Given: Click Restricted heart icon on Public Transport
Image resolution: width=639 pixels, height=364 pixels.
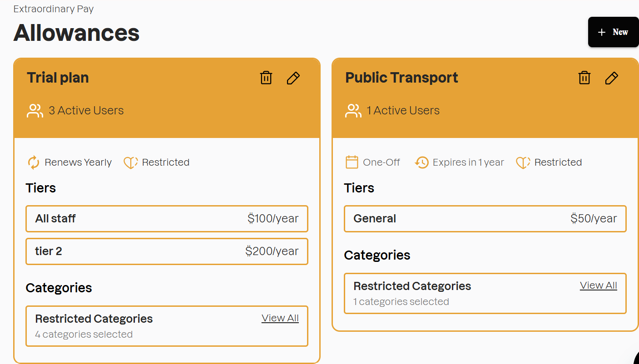Looking at the screenshot, I should pos(523,162).
